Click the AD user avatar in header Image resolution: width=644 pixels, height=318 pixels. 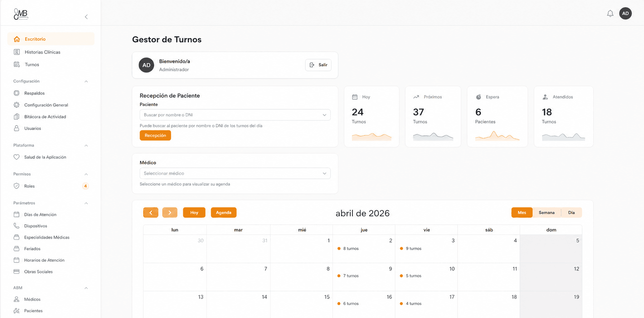(625, 13)
